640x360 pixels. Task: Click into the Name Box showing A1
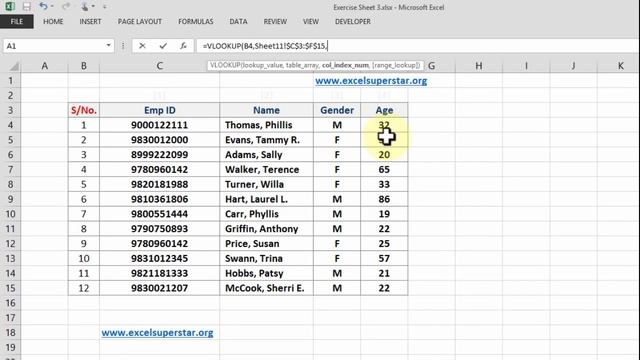pyautogui.click(x=54, y=46)
